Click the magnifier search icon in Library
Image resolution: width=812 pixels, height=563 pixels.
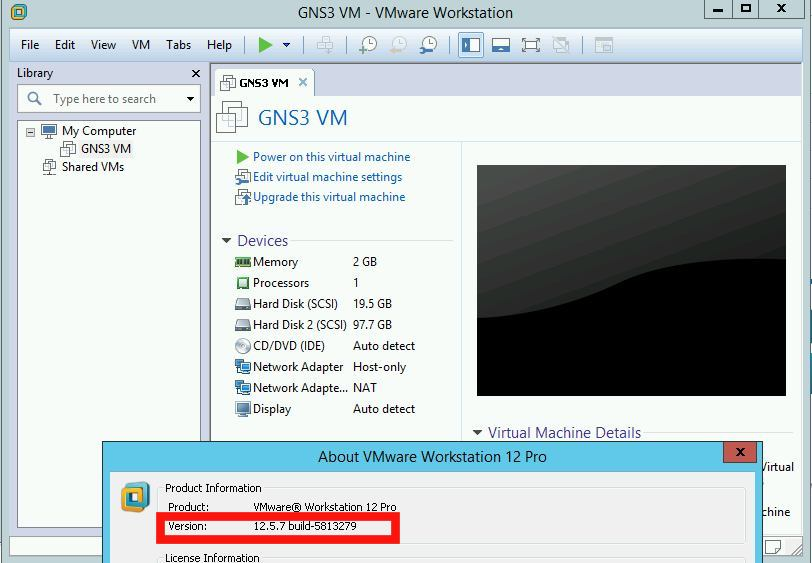(34, 98)
